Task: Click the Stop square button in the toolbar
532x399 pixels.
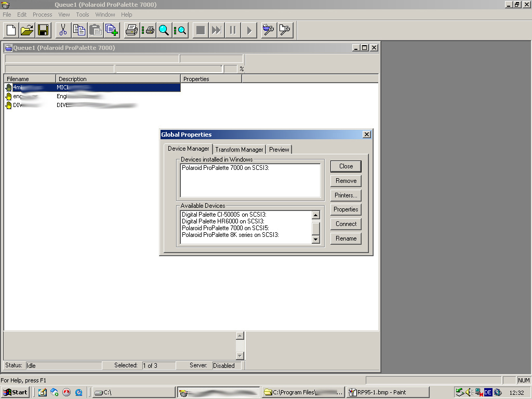Action: click(x=201, y=30)
